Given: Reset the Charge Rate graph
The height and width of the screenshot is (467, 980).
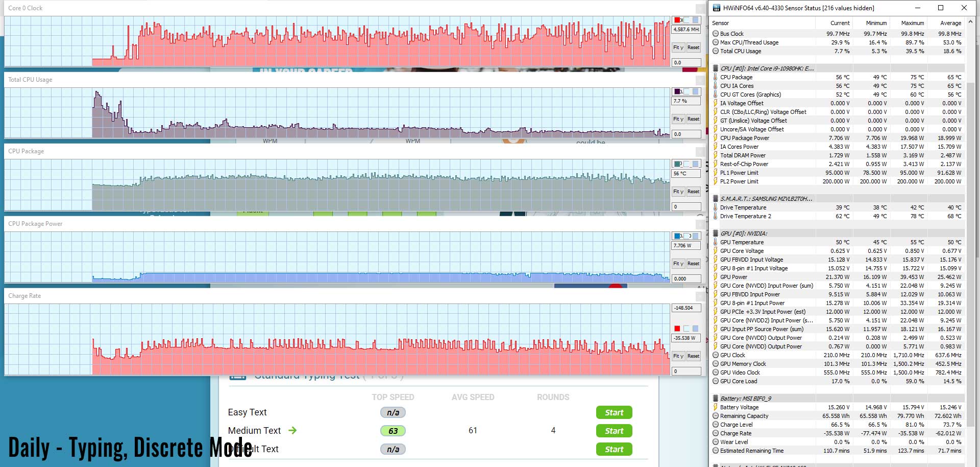Looking at the screenshot, I should point(693,356).
